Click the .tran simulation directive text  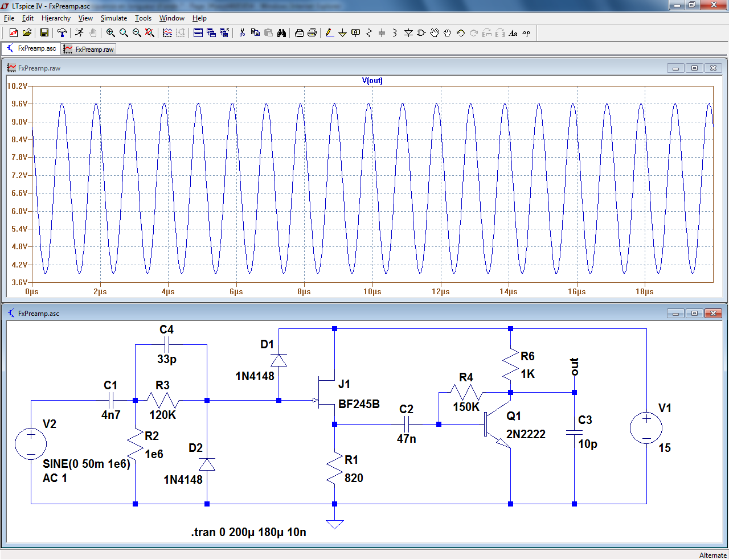[x=248, y=532]
